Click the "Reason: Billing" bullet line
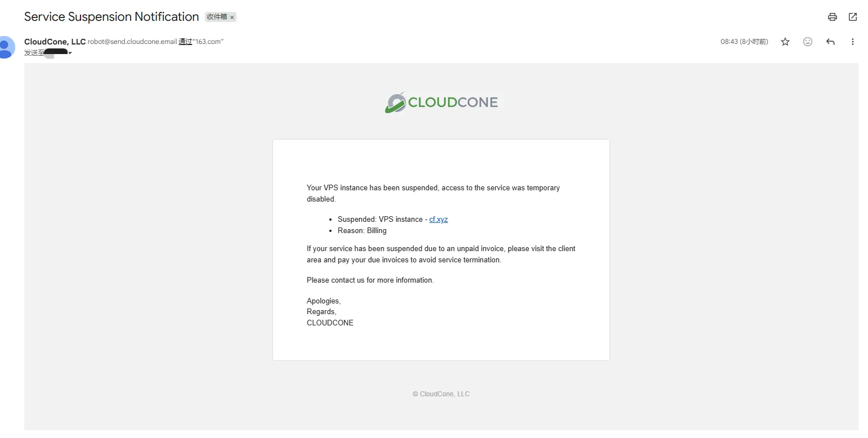Screen dimensions: 868x438 pos(362,231)
